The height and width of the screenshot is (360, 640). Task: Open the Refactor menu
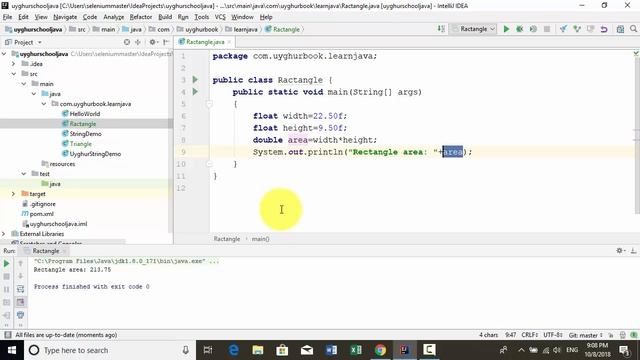pyautogui.click(x=141, y=17)
